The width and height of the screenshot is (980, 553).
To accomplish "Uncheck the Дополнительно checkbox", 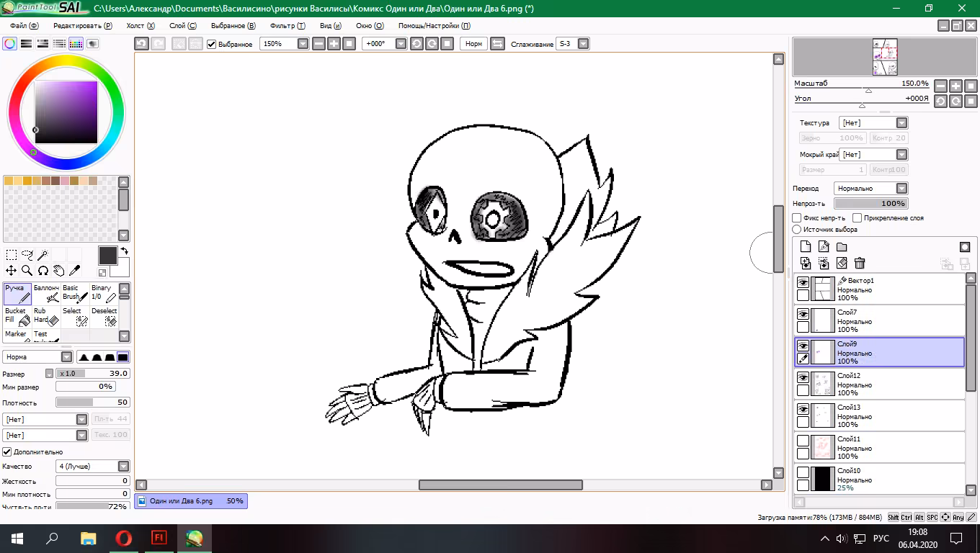I will click(x=7, y=451).
